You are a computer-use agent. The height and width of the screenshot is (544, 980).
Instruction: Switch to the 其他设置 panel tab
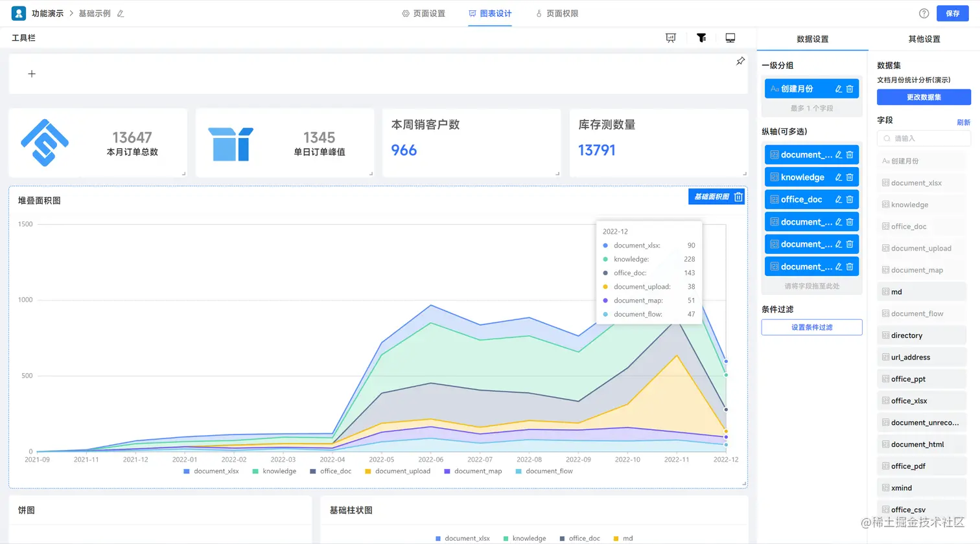(924, 39)
